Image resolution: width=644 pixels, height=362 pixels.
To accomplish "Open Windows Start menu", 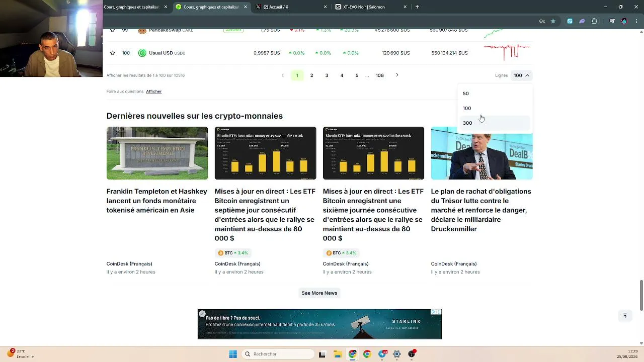I will pyautogui.click(x=233, y=354).
